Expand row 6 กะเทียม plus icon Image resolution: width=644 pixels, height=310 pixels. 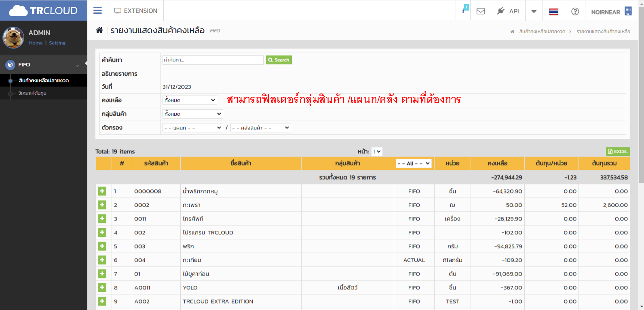tap(102, 260)
